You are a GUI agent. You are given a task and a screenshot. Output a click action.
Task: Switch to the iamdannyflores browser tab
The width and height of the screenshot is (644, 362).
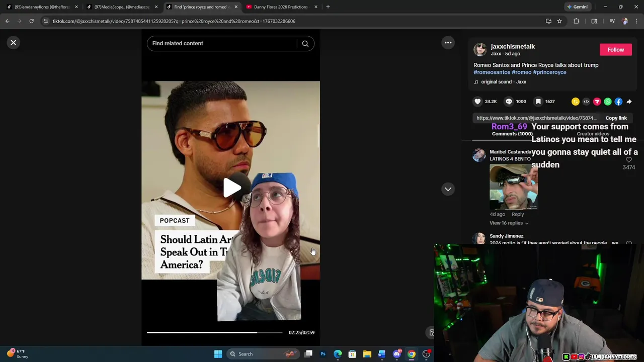41,7
